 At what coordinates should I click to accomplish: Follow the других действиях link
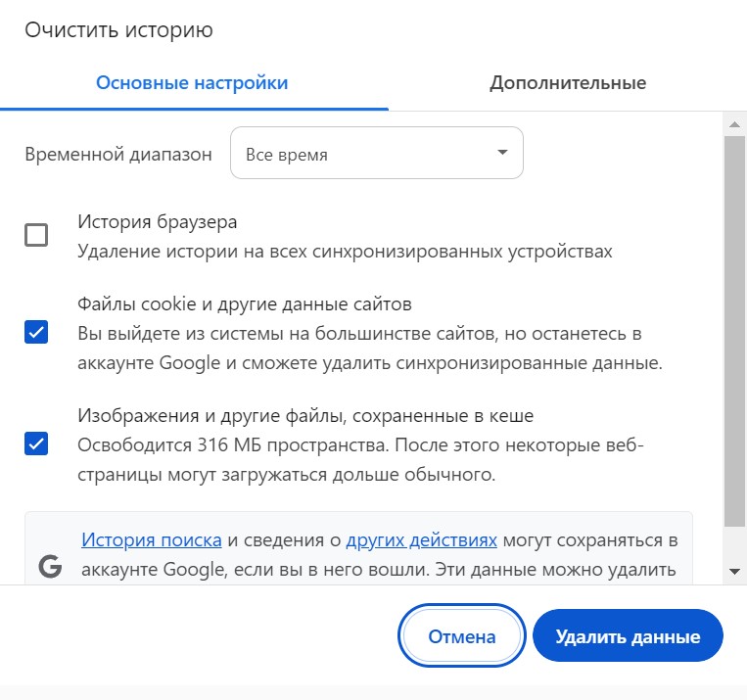point(422,539)
